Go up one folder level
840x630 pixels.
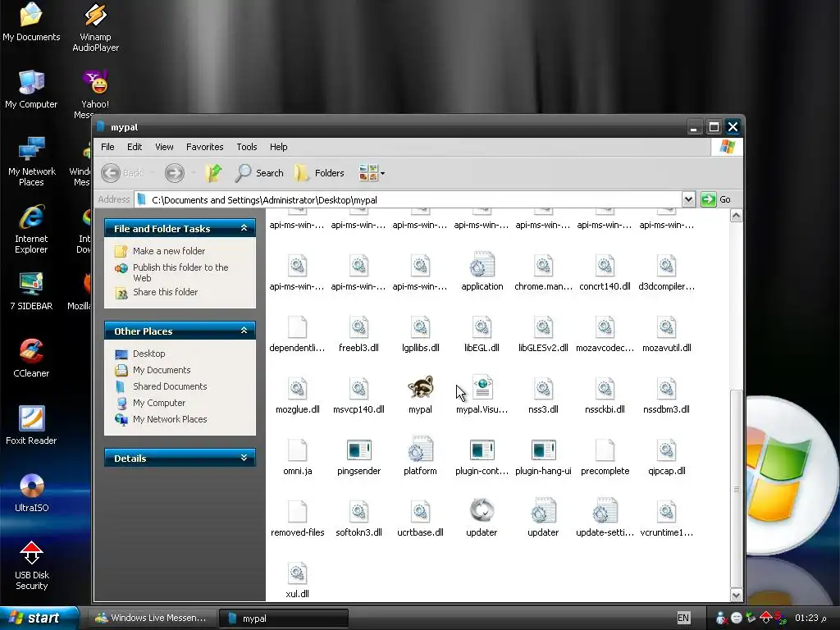coord(213,172)
